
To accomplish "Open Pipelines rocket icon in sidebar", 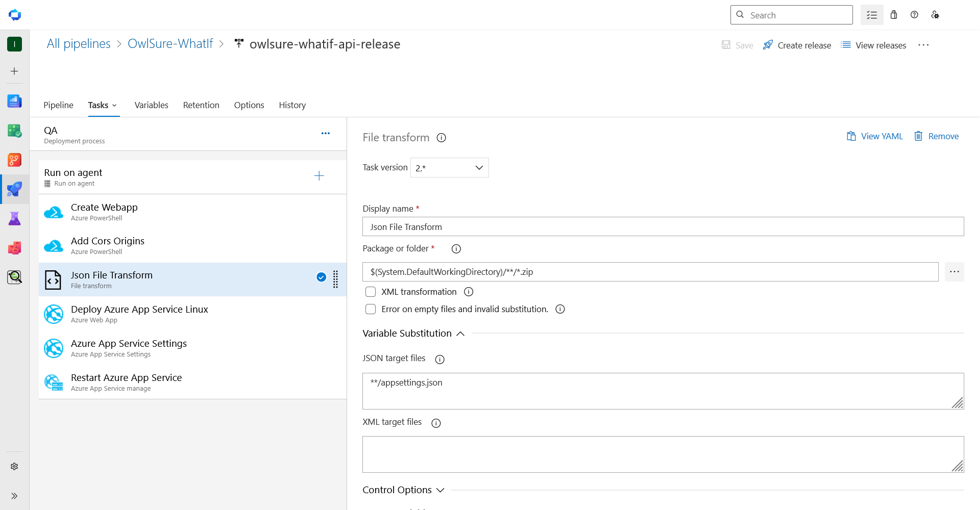I will 14,189.
